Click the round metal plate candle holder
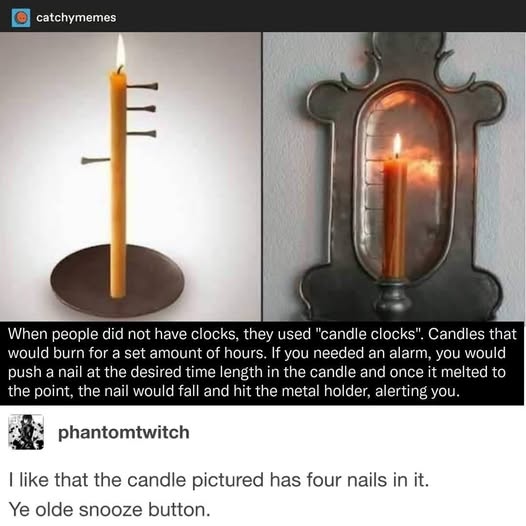The width and height of the screenshot is (526, 526). coord(117,280)
